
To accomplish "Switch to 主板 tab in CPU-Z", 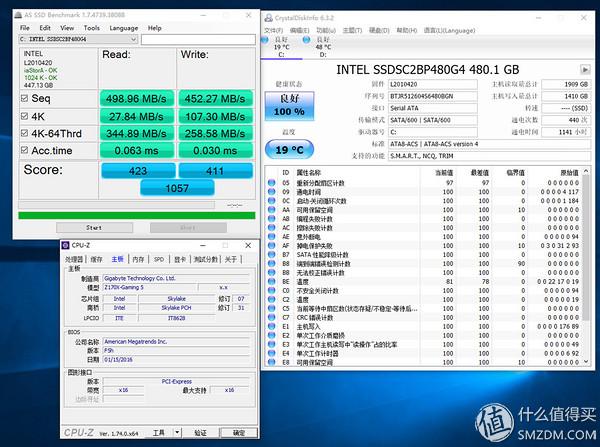I will pos(117,259).
